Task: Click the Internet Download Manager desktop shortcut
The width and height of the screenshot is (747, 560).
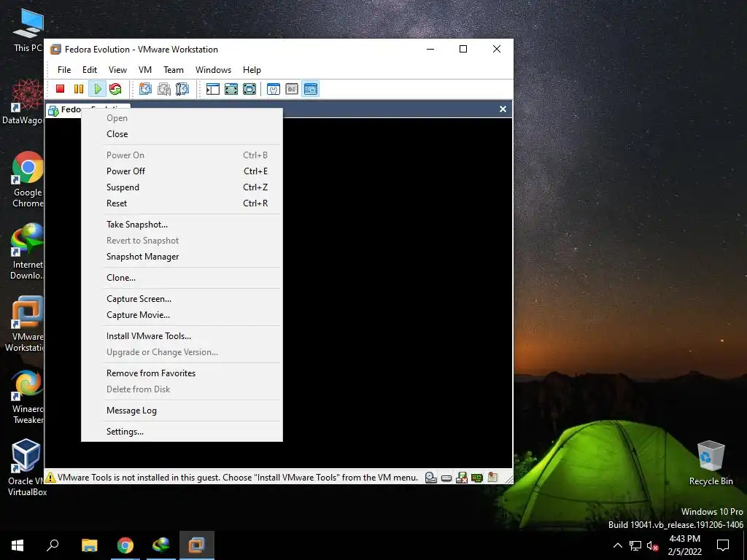Action: coord(27,252)
